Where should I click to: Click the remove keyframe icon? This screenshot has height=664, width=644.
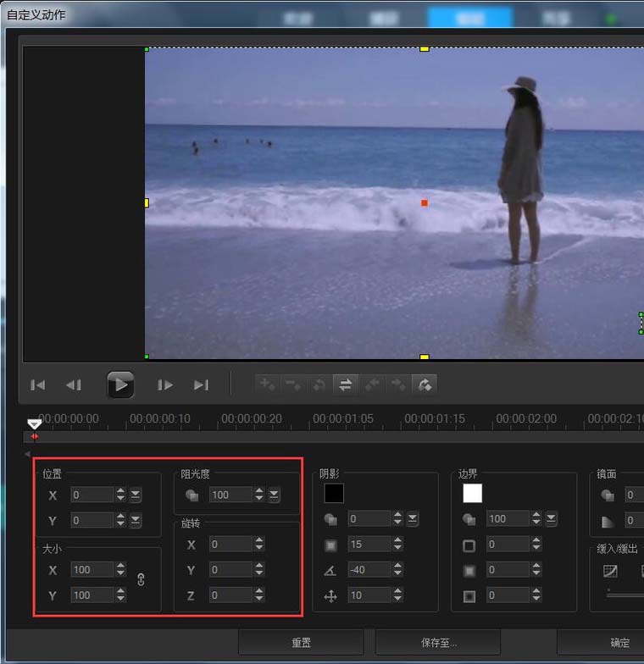pyautogui.click(x=293, y=385)
